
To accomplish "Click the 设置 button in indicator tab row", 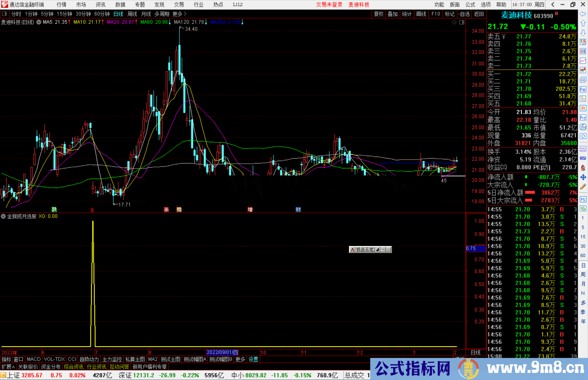I will click(x=253, y=359).
